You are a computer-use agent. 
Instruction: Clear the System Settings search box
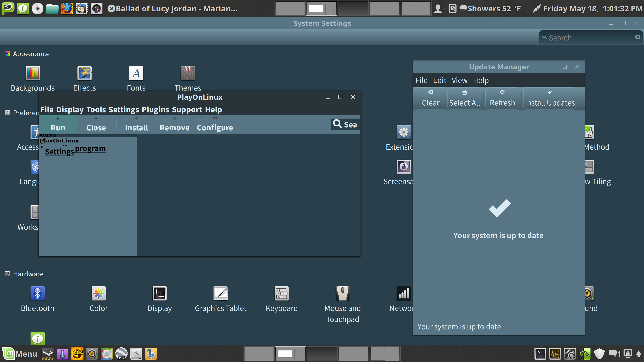tap(637, 37)
